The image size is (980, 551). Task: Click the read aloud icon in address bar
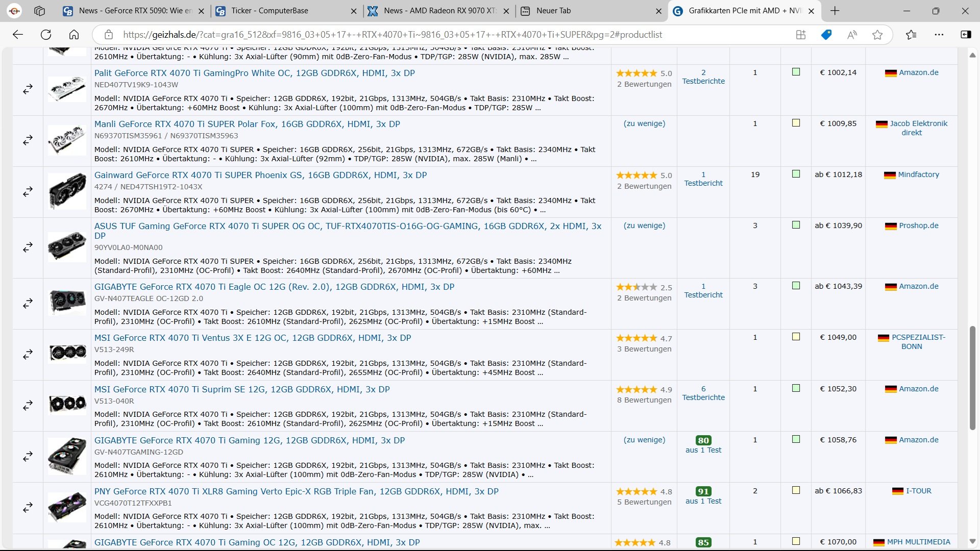[x=852, y=35]
